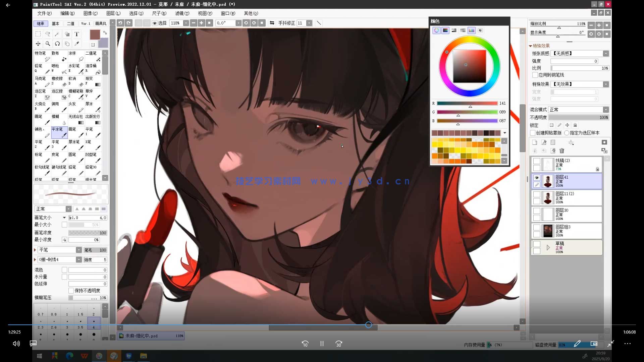Delete the layer with the trash icon

click(562, 151)
